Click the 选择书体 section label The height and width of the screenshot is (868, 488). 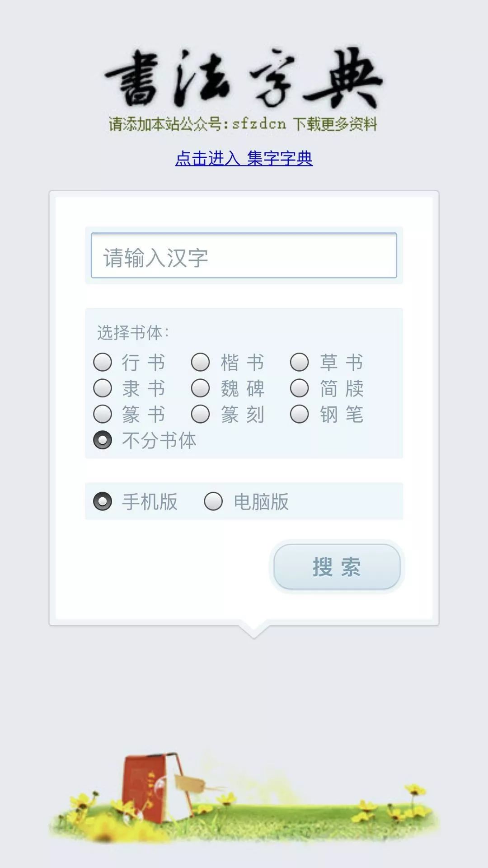(133, 333)
